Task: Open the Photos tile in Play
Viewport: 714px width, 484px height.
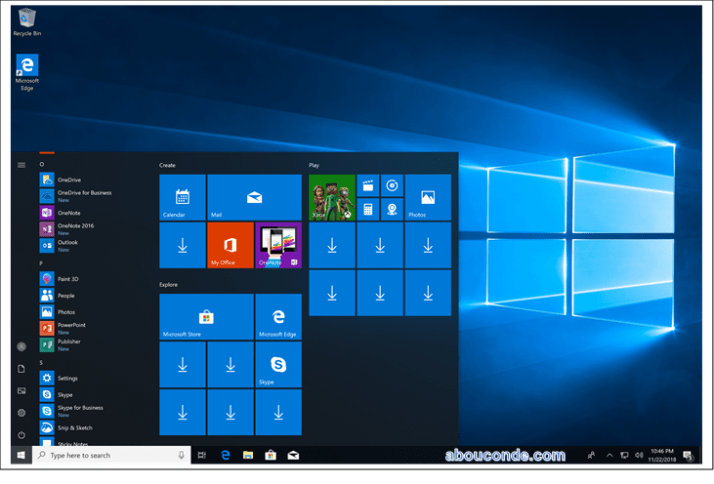Action: tap(428, 197)
